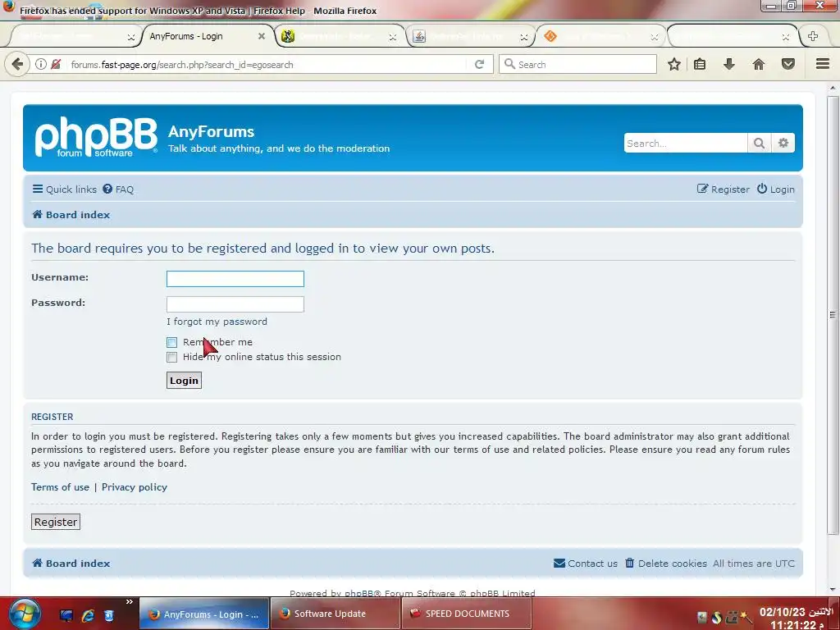
Task: Click the URL address bar
Action: 268,64
